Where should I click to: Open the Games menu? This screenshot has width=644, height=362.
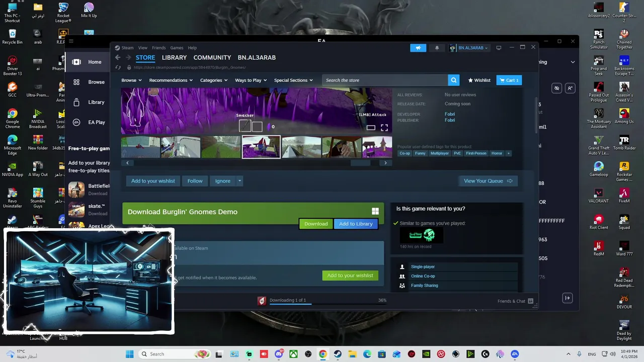[177, 48]
